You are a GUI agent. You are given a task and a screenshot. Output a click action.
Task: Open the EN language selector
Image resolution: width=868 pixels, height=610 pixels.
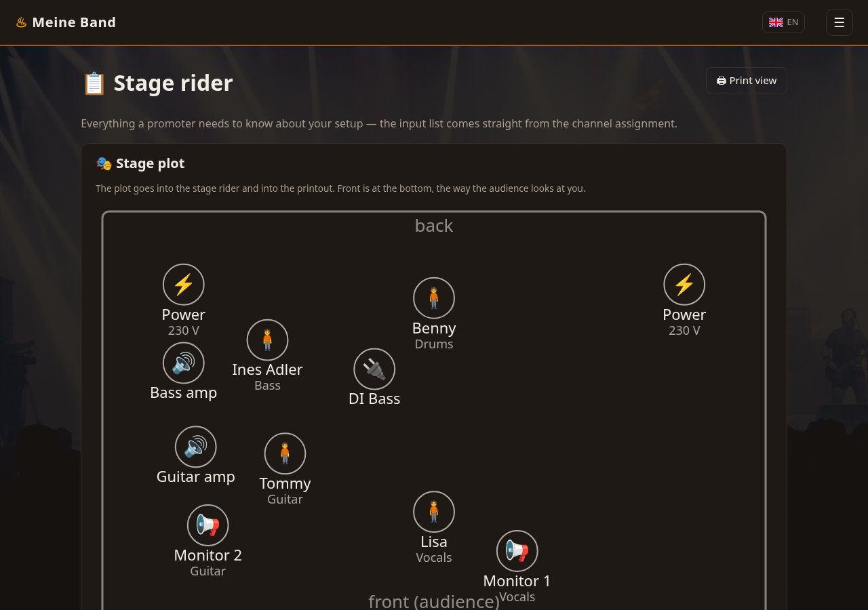click(783, 22)
